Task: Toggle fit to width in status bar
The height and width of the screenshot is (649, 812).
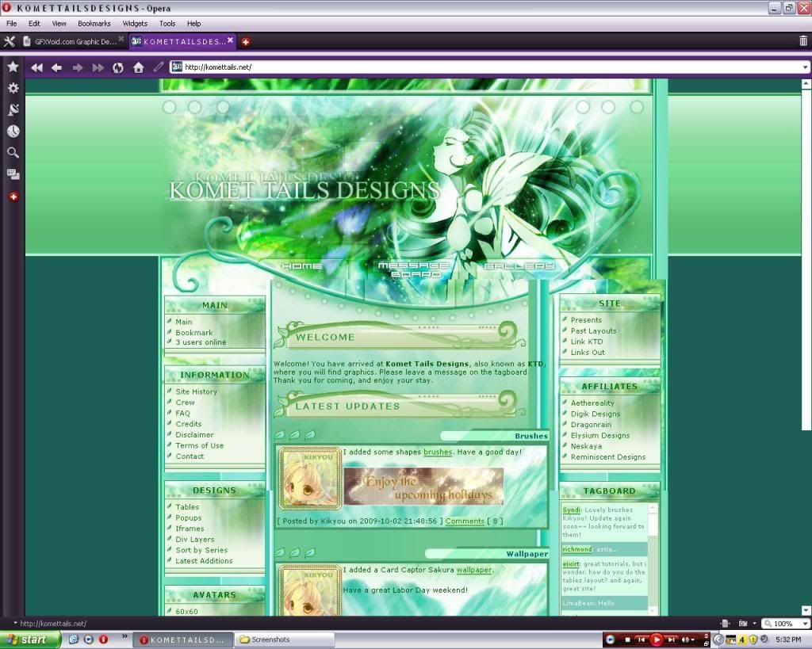Action: [726, 624]
